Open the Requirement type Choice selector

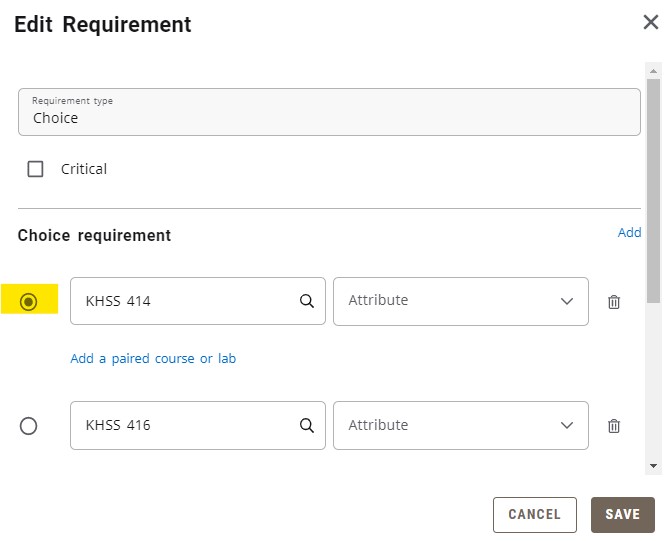[x=329, y=112]
